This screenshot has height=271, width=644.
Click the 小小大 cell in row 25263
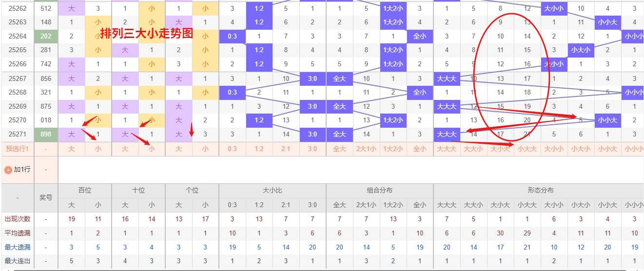point(608,22)
